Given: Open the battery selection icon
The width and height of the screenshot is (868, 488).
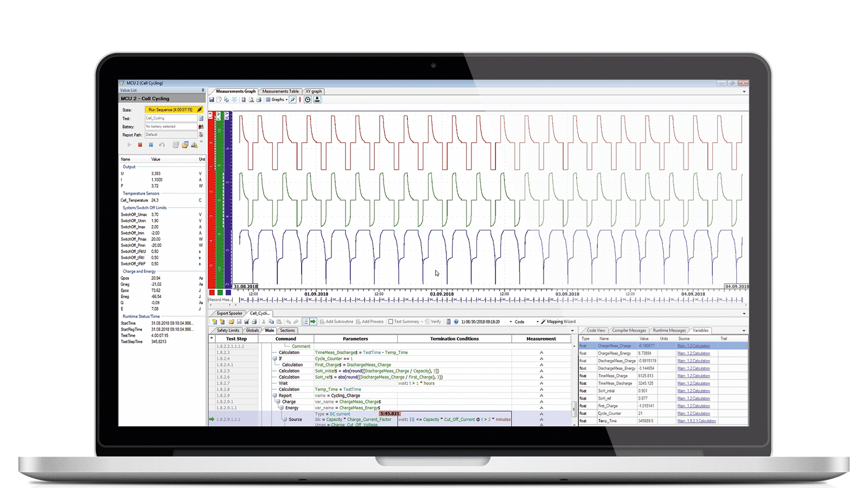Looking at the screenshot, I should click(x=201, y=126).
